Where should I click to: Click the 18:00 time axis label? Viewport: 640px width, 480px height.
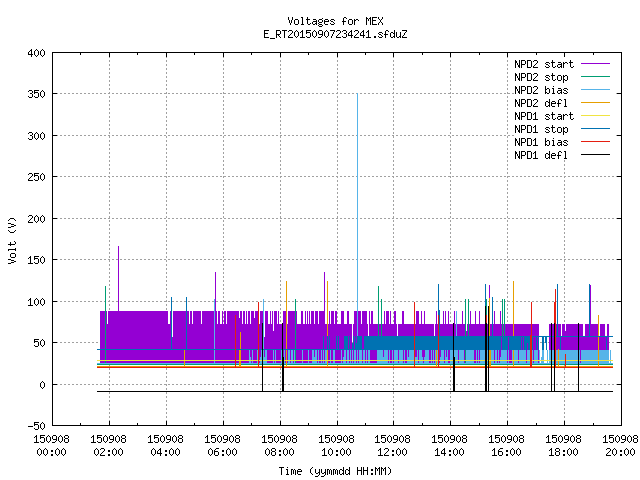coord(564,452)
